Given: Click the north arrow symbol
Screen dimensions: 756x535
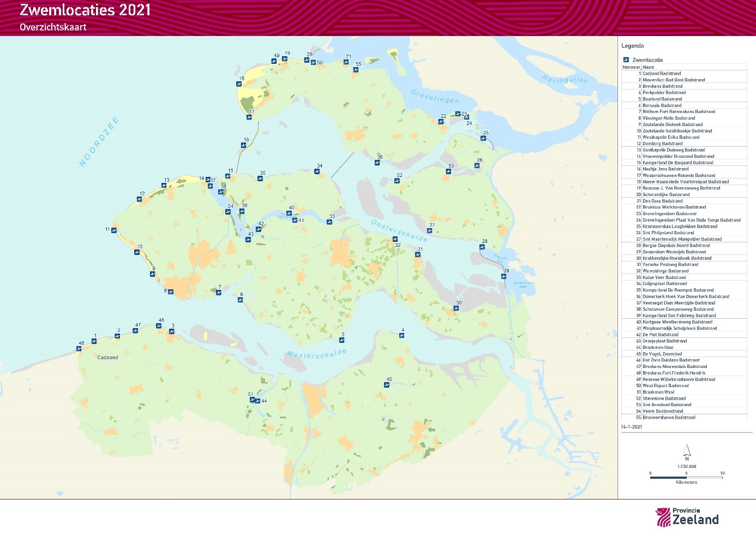Looking at the screenshot, I should (687, 451).
